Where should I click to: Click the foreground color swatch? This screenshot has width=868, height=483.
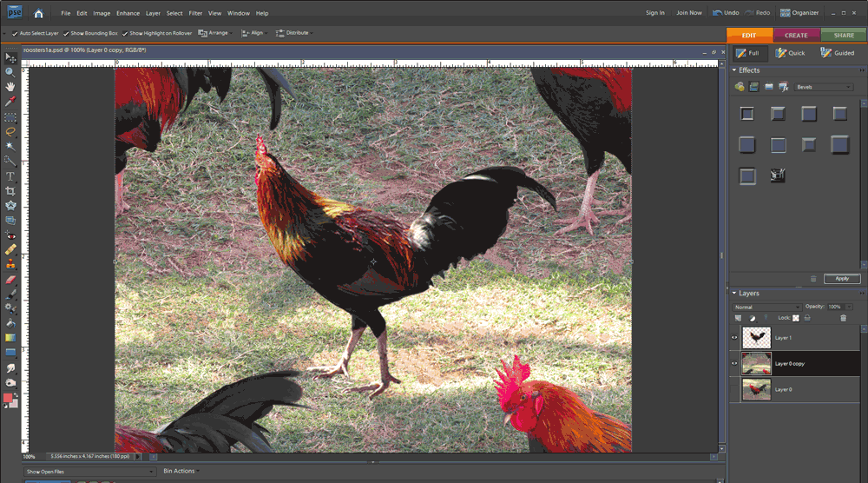pos(9,398)
